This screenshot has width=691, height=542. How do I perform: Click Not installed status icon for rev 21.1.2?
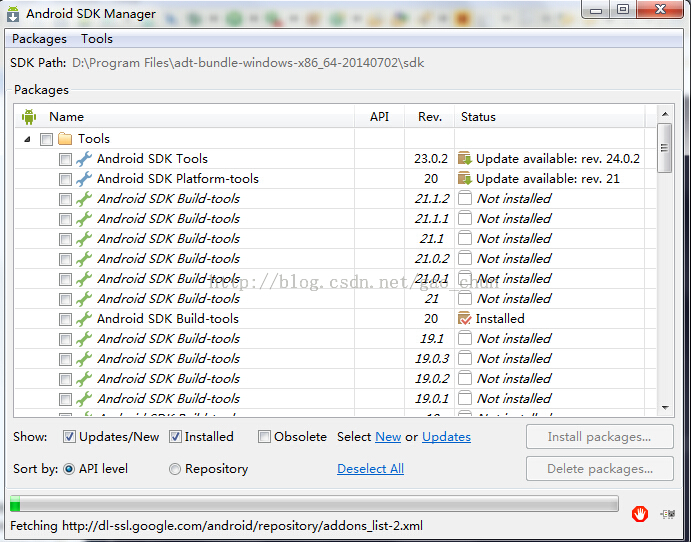pyautogui.click(x=464, y=199)
